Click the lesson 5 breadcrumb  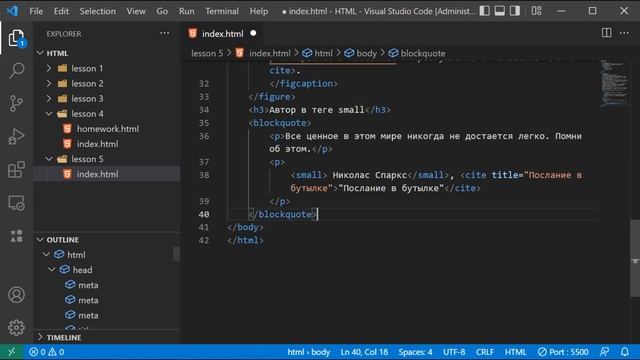207,53
